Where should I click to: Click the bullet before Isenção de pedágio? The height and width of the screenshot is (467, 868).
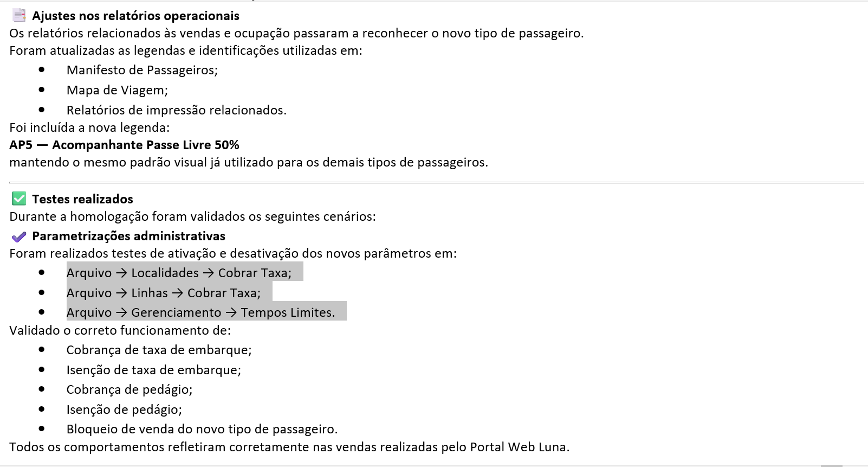click(42, 409)
